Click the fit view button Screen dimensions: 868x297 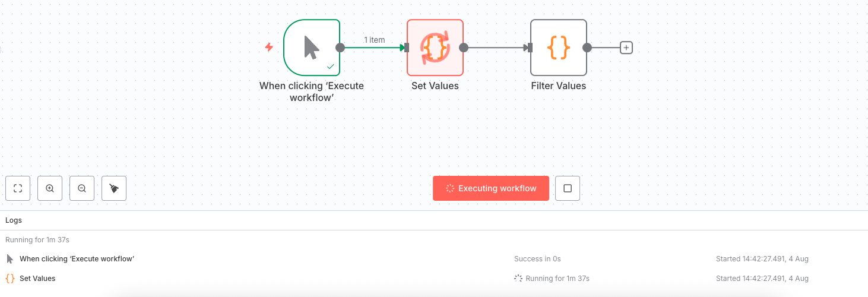point(18,188)
